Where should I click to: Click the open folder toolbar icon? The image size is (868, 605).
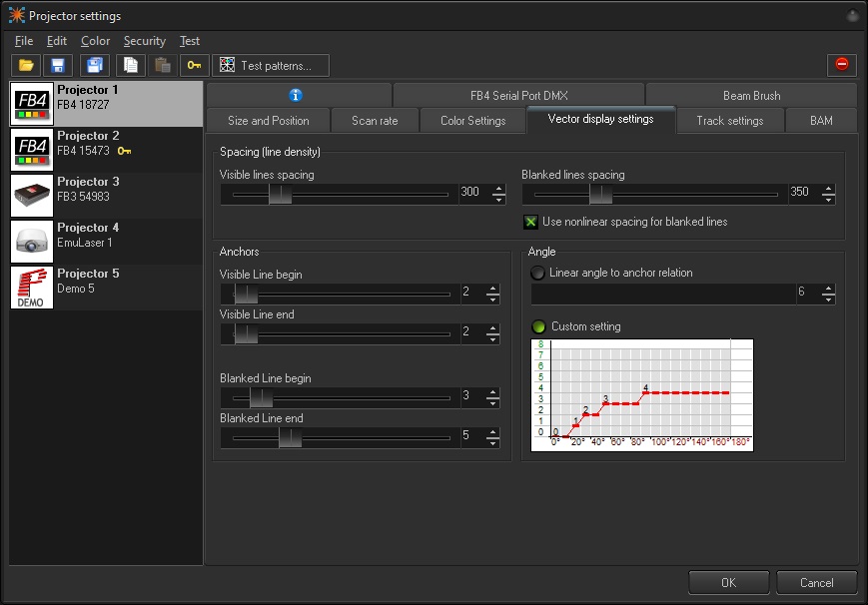(26, 66)
